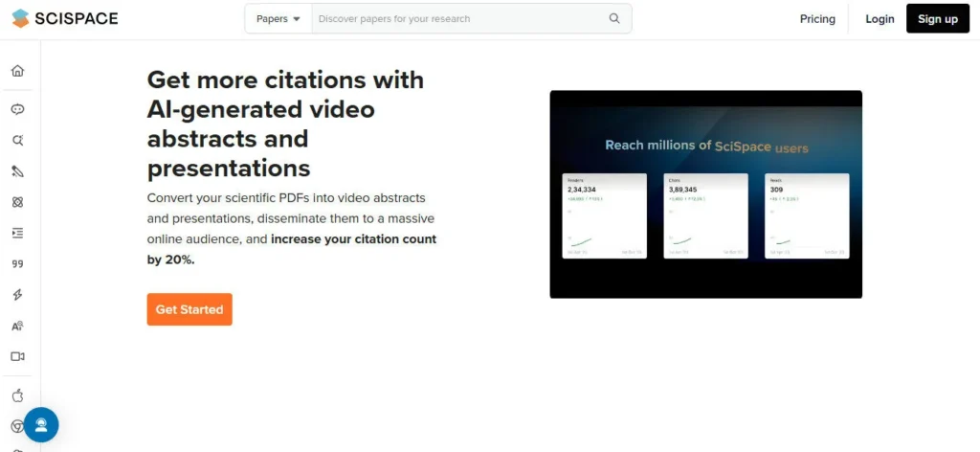Open the Pricing page
The width and height of the screenshot is (980, 452).
[x=817, y=19]
